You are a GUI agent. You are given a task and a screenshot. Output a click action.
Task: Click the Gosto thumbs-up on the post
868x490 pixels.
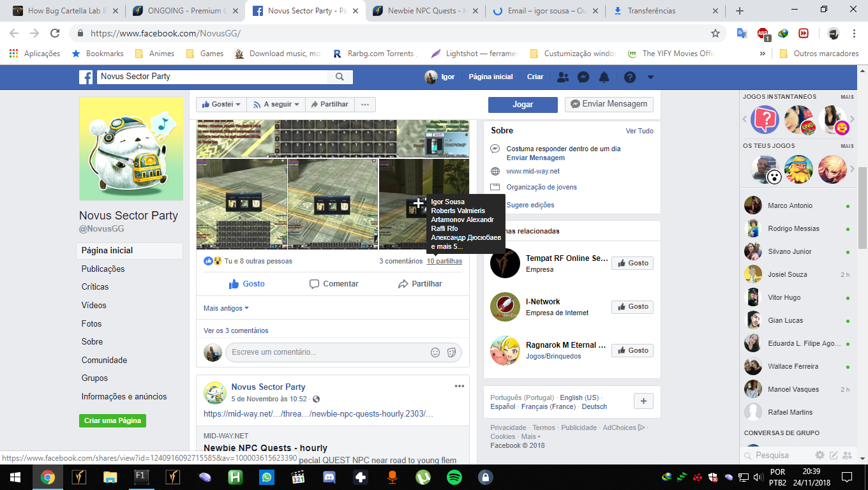tap(246, 284)
